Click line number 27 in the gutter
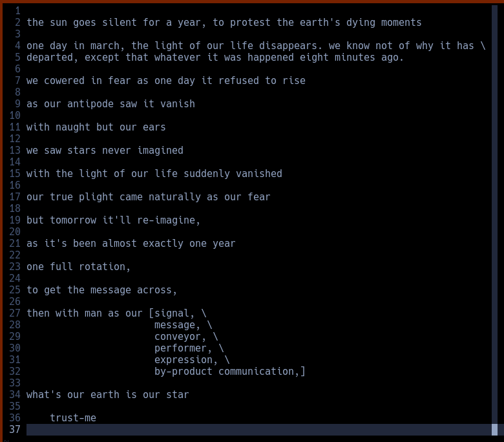 [x=15, y=313]
